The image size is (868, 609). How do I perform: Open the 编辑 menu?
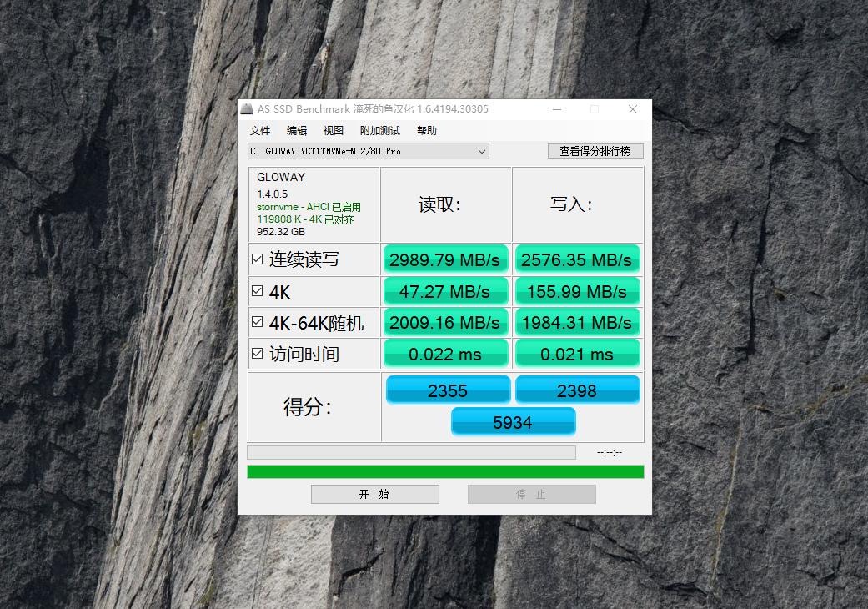(x=296, y=130)
